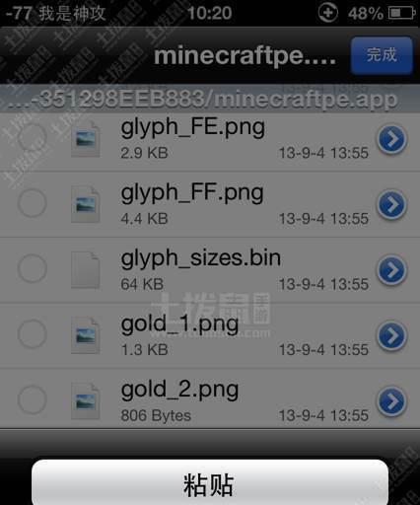Select the glyph_FF.png radio circle
The height and width of the screenshot is (505, 420).
[x=32, y=202]
